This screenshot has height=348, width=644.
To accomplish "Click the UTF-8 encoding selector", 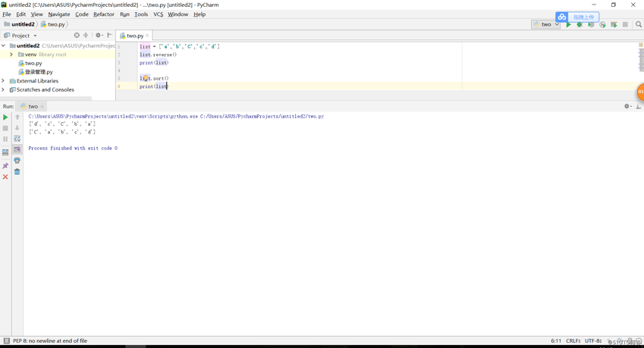I will coord(593,341).
